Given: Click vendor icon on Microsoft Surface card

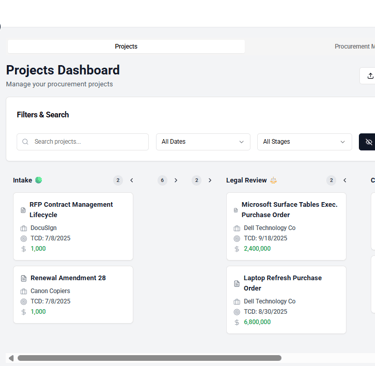Looking at the screenshot, I should (237, 228).
